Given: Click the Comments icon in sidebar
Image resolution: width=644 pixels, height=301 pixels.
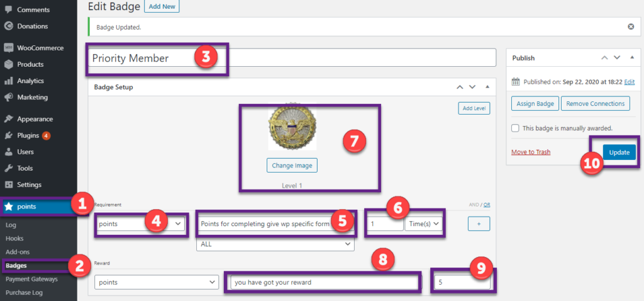Looking at the screenshot, I should [x=9, y=10].
